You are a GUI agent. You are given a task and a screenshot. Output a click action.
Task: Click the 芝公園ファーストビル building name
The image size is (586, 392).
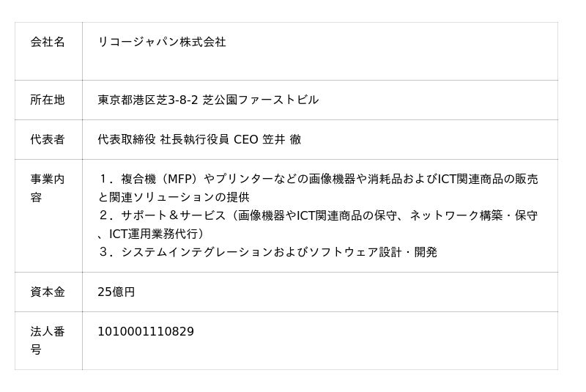pyautogui.click(x=261, y=100)
